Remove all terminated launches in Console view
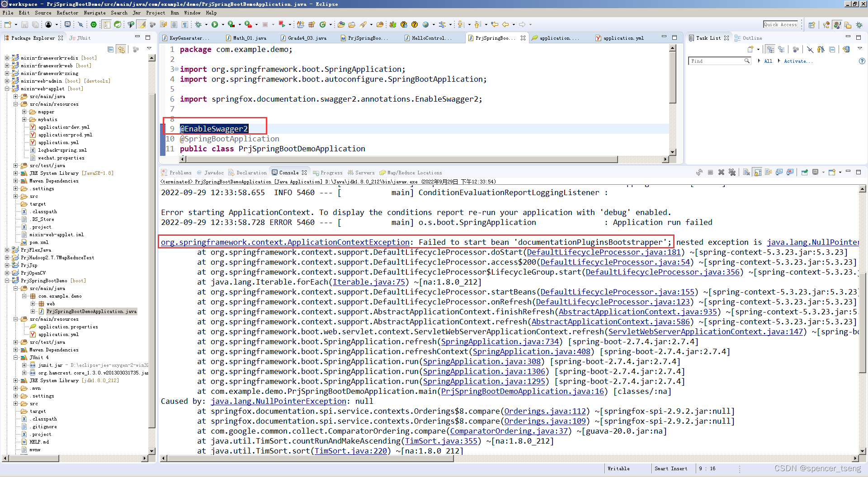The height and width of the screenshot is (477, 868). click(732, 172)
